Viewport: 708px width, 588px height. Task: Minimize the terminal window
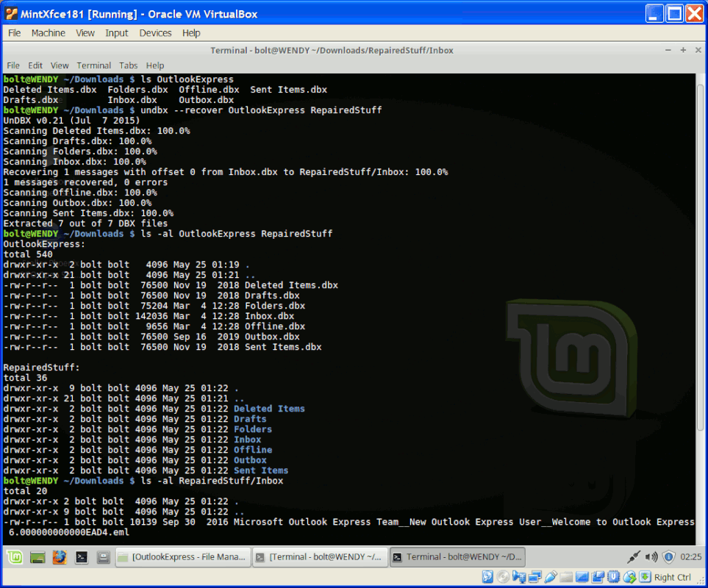click(668, 50)
